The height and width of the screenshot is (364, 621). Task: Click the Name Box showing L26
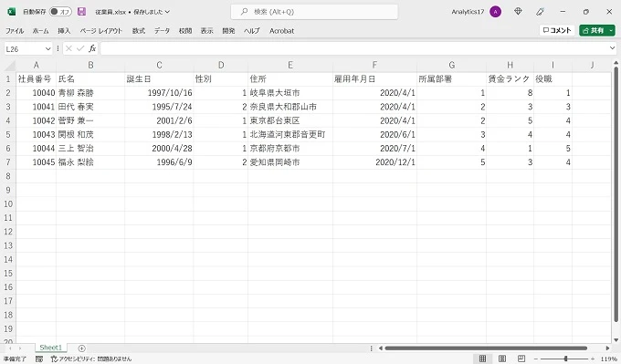point(25,48)
